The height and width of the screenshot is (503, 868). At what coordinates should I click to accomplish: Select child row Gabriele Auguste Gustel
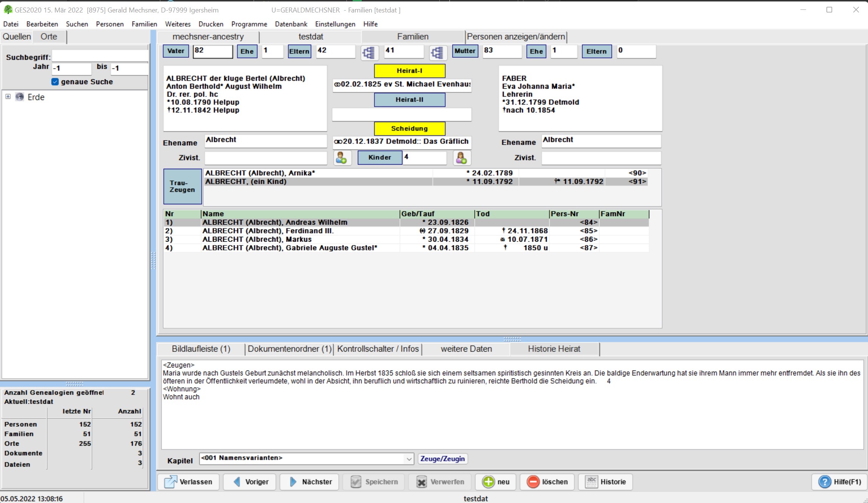(x=406, y=248)
